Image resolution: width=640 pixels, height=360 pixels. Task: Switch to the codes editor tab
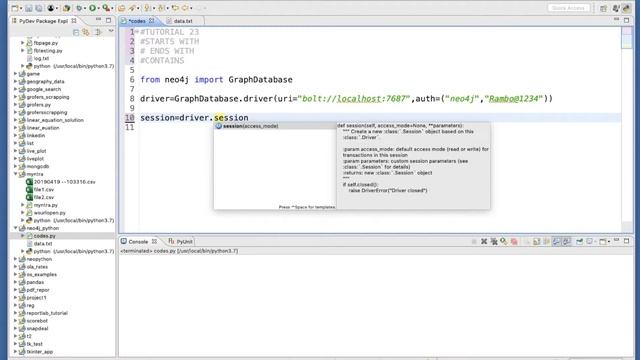[x=137, y=21]
